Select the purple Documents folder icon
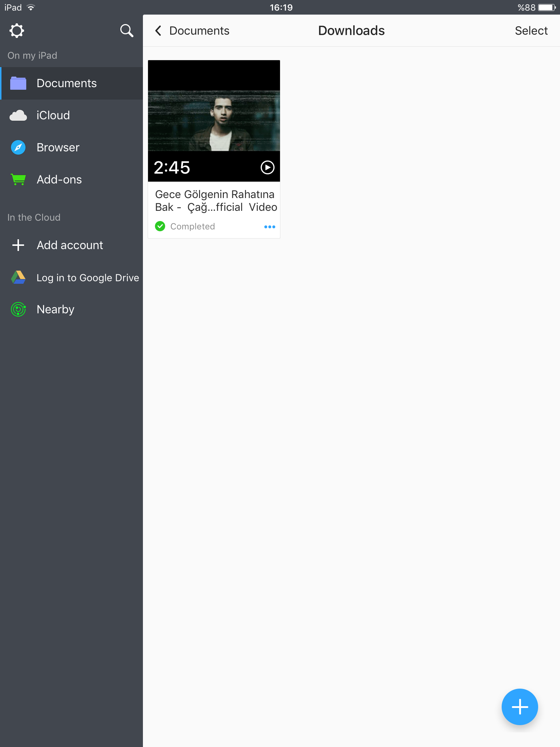This screenshot has width=560, height=747. [x=18, y=83]
